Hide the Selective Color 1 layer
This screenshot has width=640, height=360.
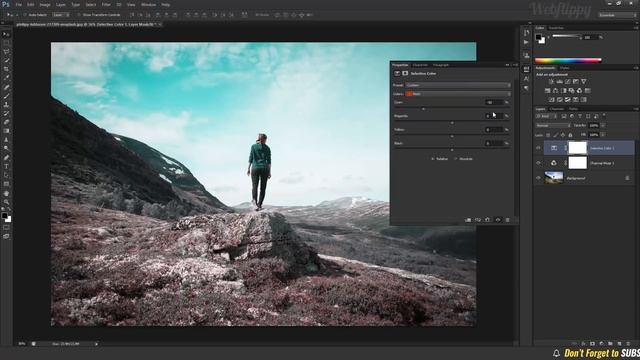[538, 148]
